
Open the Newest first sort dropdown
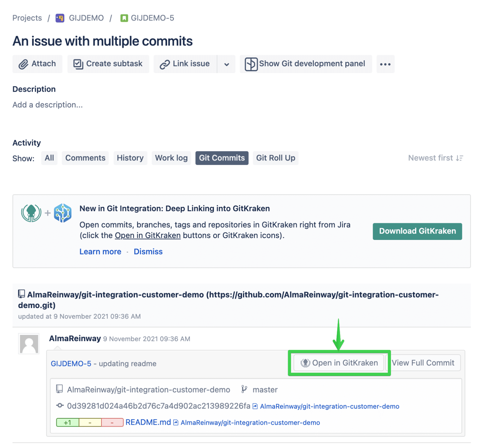coord(435,158)
